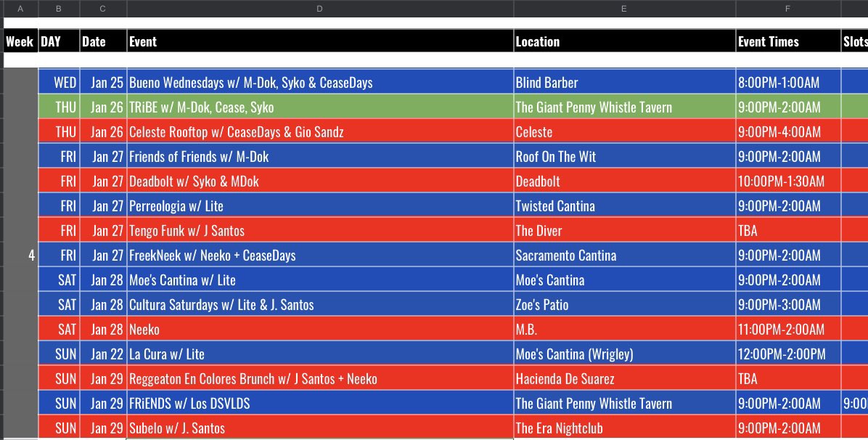Click the 'Roof On The Wit' location
This screenshot has height=440, width=868.
[624, 156]
